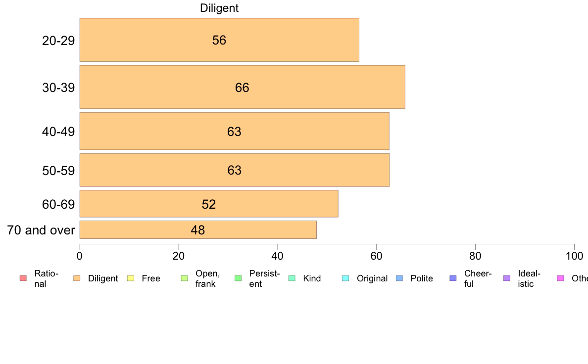588x364 pixels.
Task: Click the green Persistent legend swatch
Action: tap(238, 278)
